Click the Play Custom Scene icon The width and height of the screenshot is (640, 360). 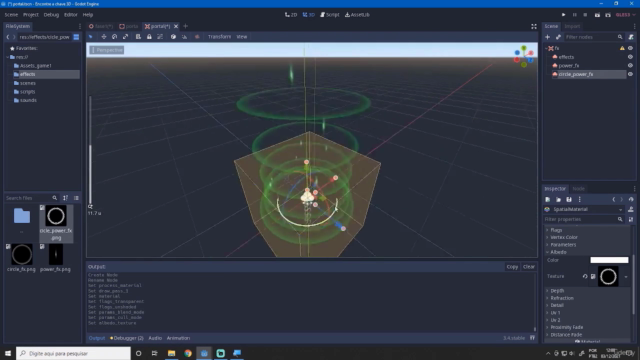[608, 15]
